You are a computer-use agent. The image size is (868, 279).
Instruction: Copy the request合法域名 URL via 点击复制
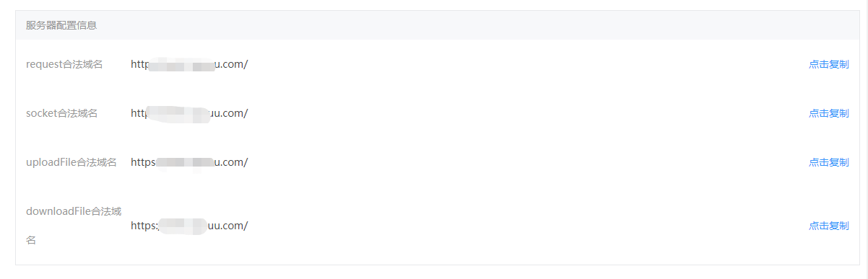pyautogui.click(x=828, y=64)
